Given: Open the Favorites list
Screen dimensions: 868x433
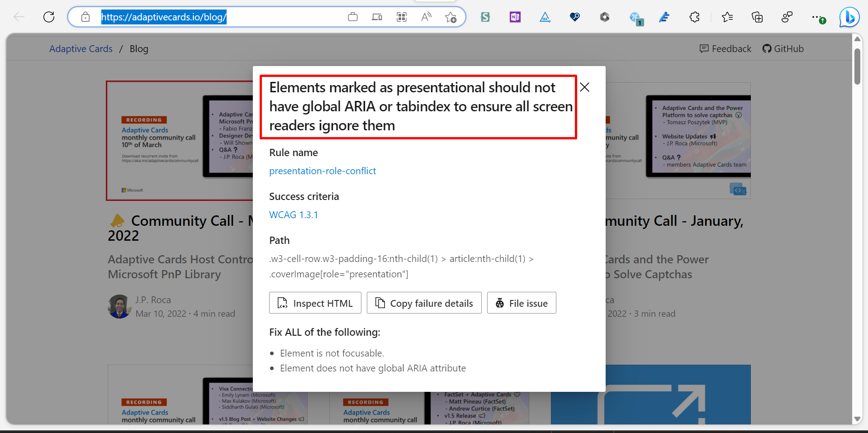Looking at the screenshot, I should pos(727,17).
